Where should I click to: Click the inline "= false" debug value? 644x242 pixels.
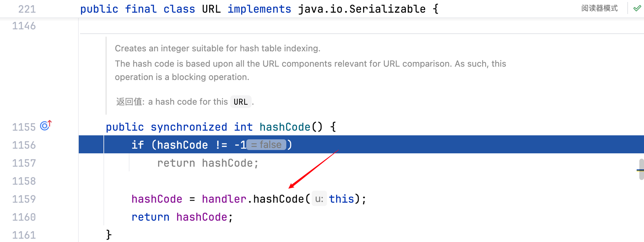coord(266,145)
